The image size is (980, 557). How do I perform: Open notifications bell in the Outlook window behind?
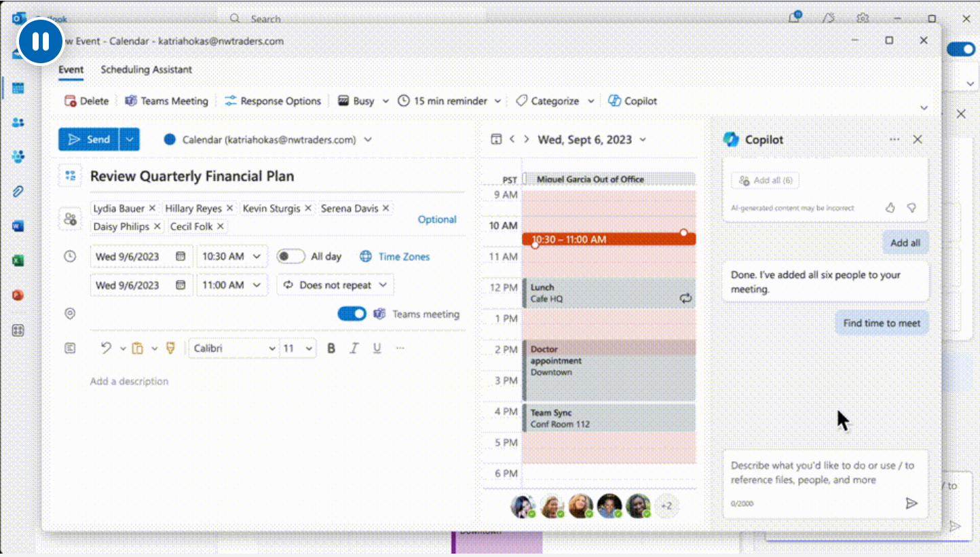pyautogui.click(x=795, y=18)
